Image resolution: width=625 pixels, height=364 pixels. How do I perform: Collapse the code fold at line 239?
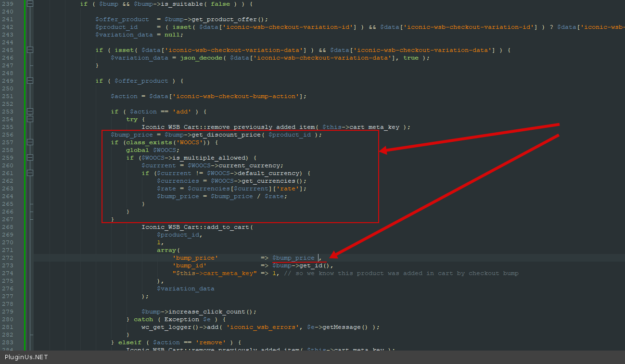pyautogui.click(x=30, y=4)
